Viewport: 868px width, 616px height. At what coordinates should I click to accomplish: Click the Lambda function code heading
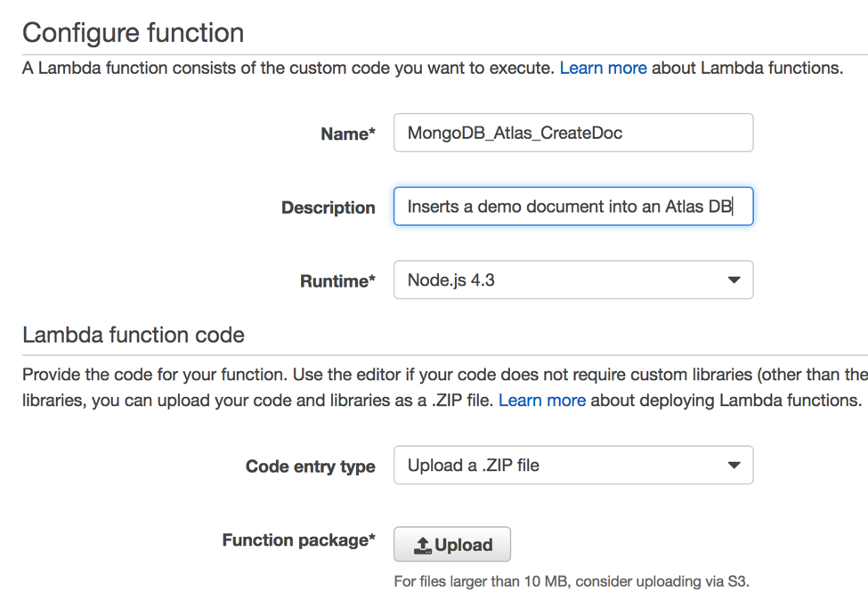pos(134,335)
